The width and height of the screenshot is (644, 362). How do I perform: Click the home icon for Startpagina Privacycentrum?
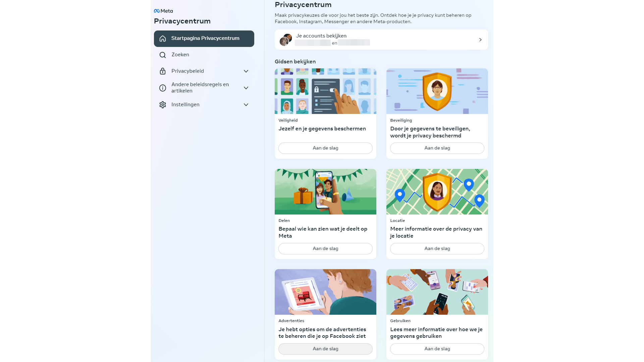[163, 39]
